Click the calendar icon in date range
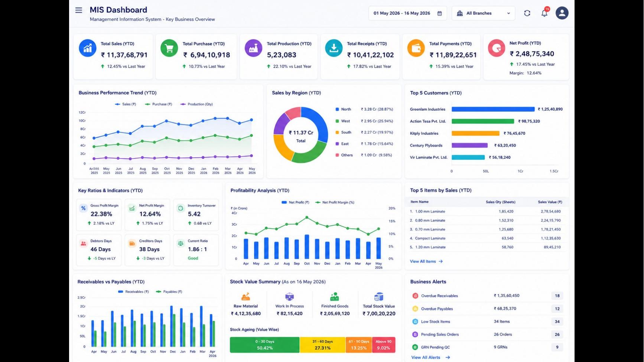The width and height of the screenshot is (644, 362). click(440, 13)
